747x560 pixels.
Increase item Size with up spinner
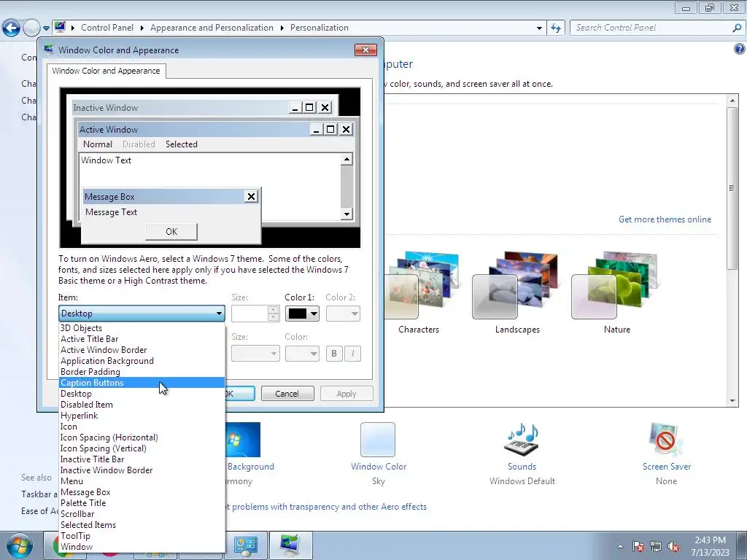[x=273, y=309]
